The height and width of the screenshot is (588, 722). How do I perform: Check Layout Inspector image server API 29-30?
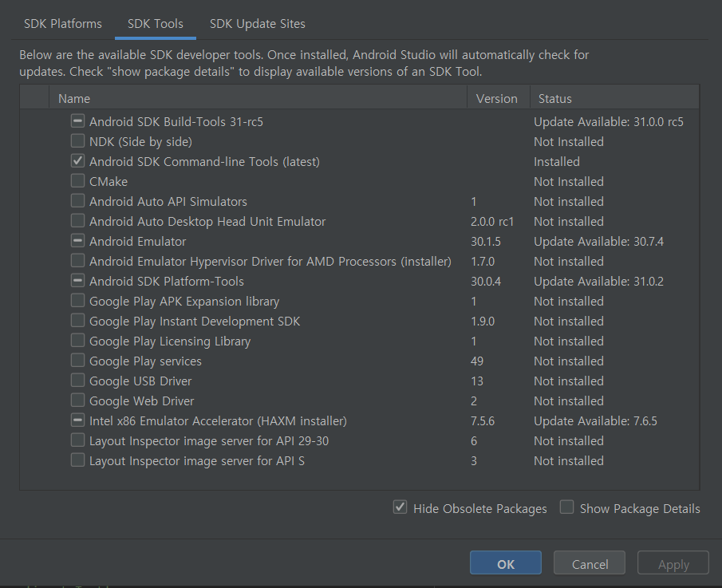tap(78, 440)
